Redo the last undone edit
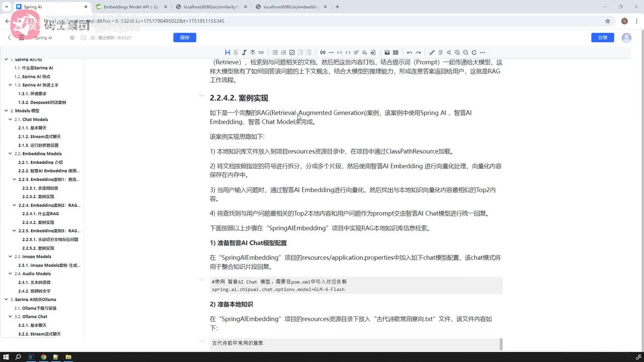The height and width of the screenshot is (362, 644). point(418,52)
